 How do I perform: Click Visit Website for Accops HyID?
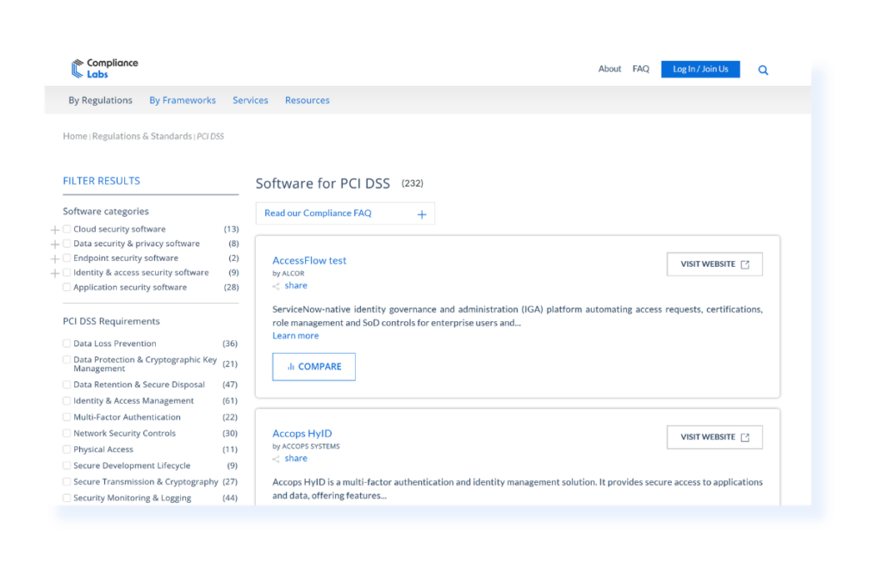(x=714, y=437)
